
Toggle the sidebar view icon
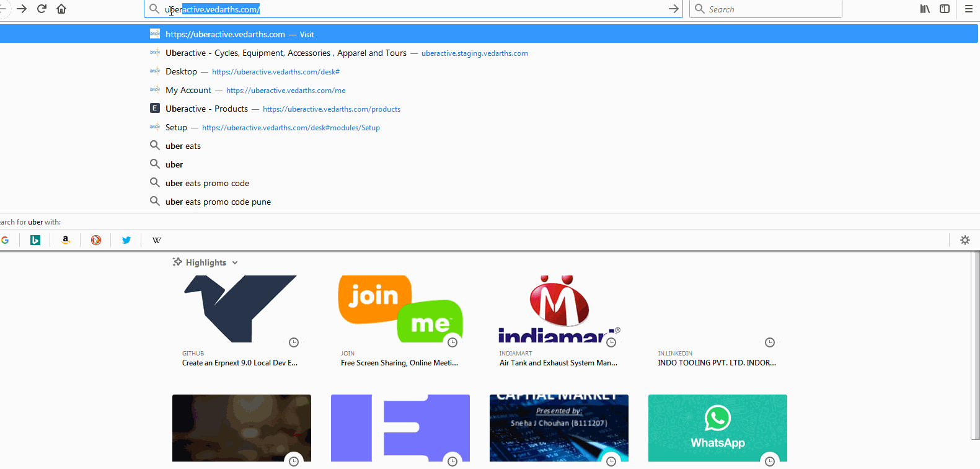tap(945, 9)
